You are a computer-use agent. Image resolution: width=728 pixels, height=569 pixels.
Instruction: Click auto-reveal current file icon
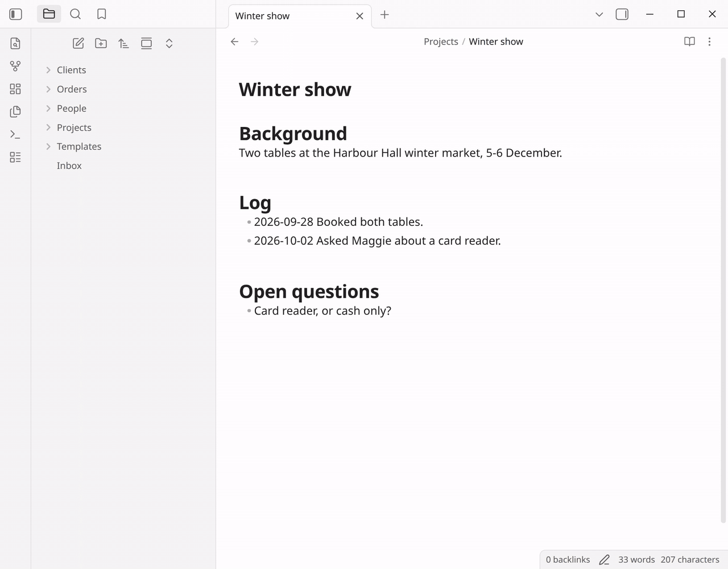(146, 43)
